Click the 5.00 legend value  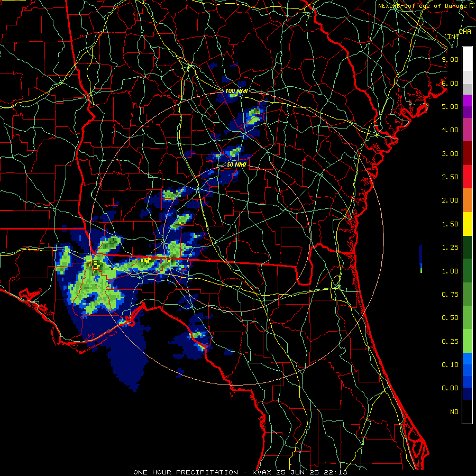tap(450, 106)
